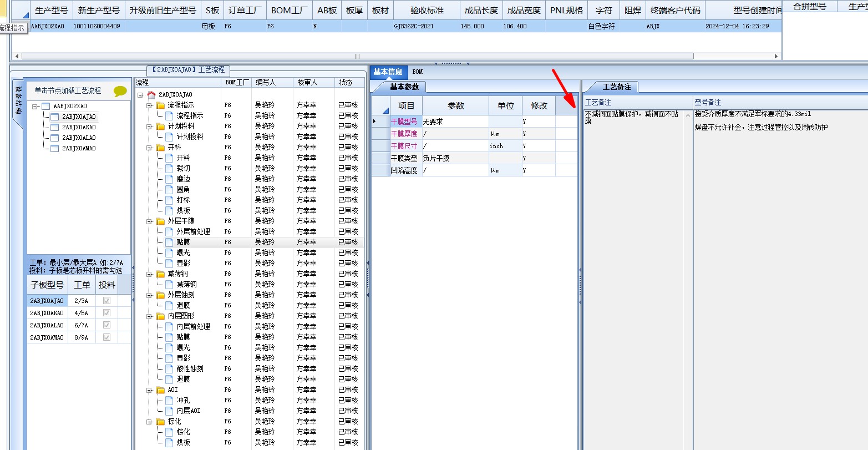The height and width of the screenshot is (450, 868).
Task: Click the 验收标准 column header
Action: (427, 11)
